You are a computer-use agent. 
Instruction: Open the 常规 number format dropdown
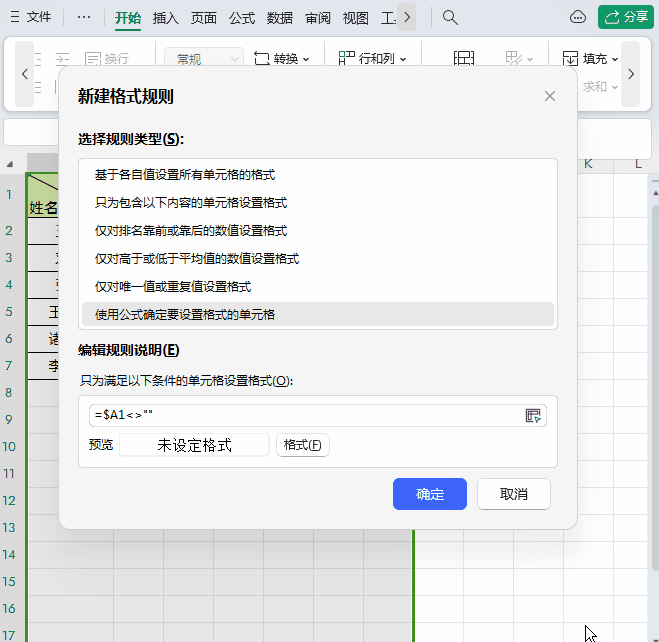(x=204, y=58)
